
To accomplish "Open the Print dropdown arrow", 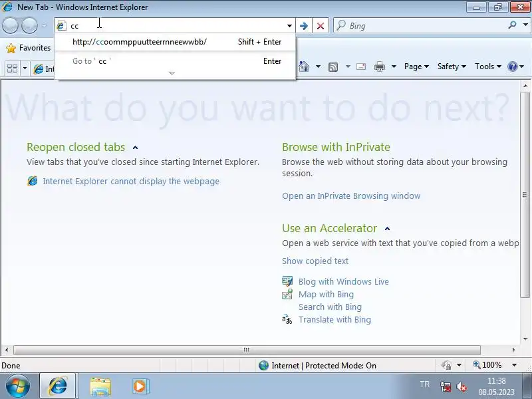I will tap(394, 66).
